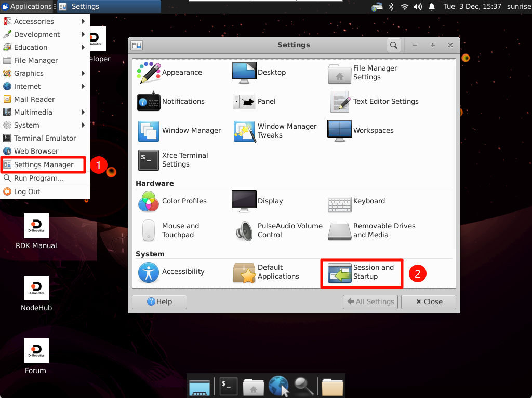Screen dimensions: 532x398
Task: Open Panel settings
Action: tap(254, 101)
